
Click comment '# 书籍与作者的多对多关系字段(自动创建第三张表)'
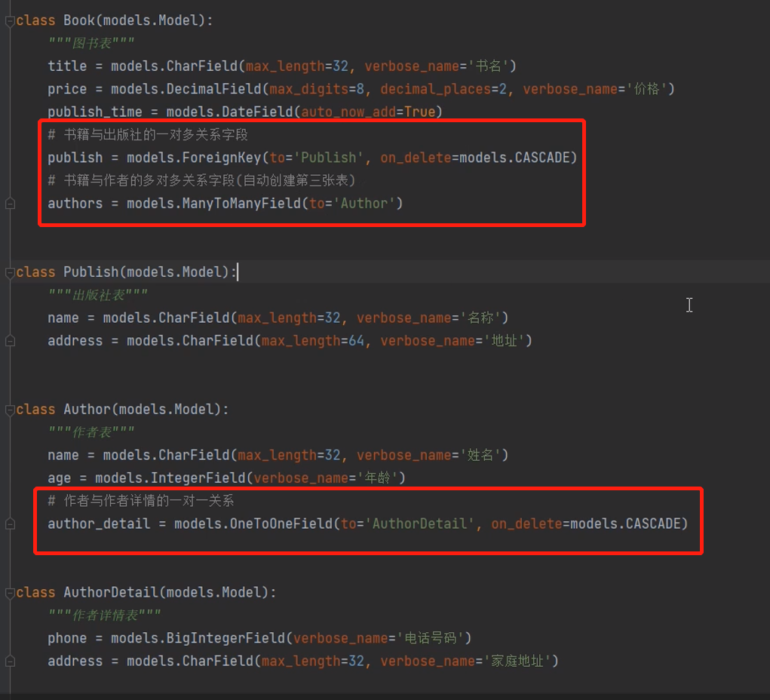[x=202, y=180]
